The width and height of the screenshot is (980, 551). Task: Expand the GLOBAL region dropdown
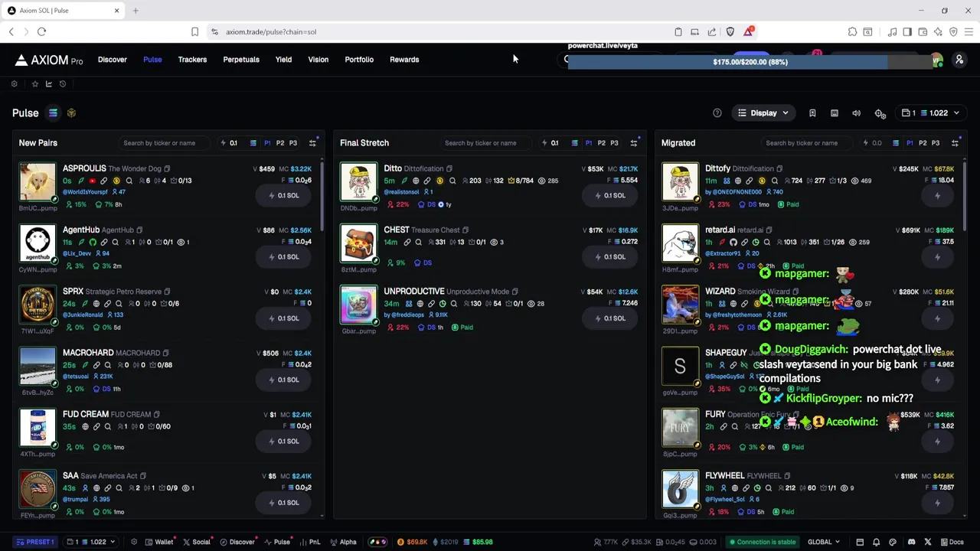click(x=824, y=542)
